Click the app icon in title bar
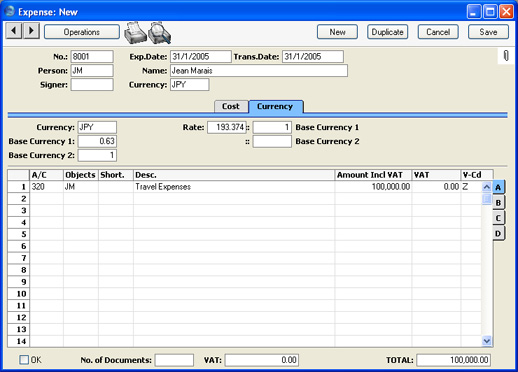Screen dimensions: 518x372 coord(10,11)
